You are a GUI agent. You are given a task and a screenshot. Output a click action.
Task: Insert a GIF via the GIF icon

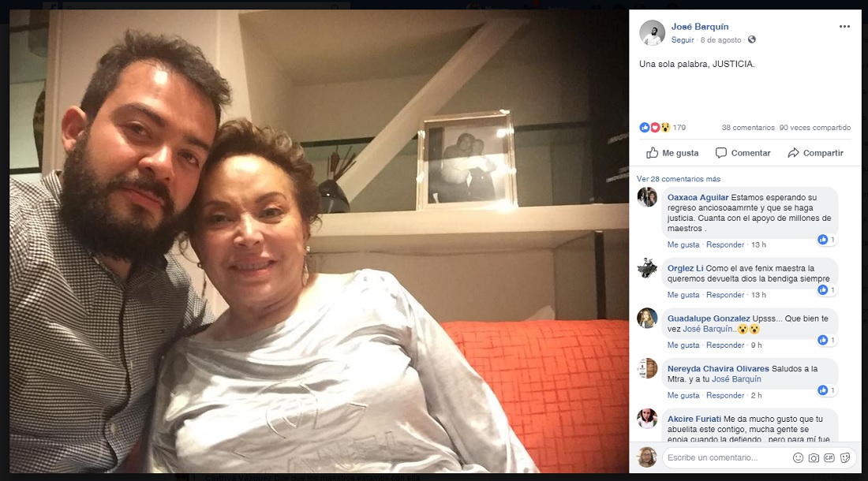[x=829, y=458]
